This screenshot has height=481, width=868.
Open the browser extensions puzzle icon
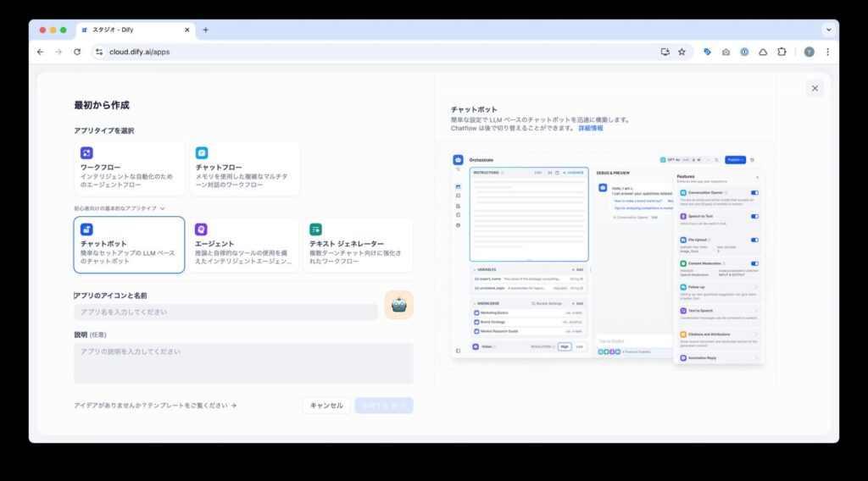(x=782, y=52)
